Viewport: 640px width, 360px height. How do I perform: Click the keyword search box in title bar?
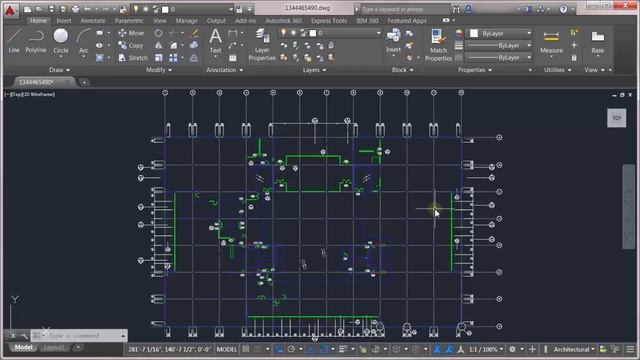[x=405, y=9]
